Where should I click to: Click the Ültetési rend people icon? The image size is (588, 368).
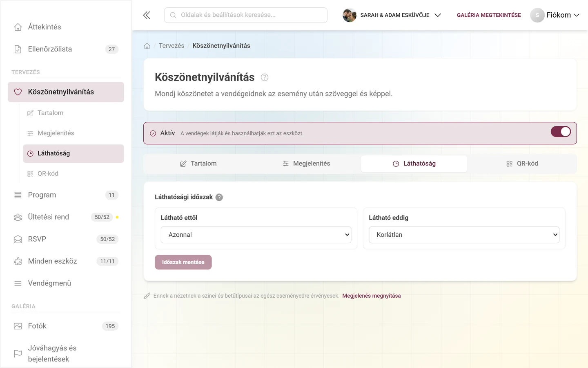[x=18, y=217]
